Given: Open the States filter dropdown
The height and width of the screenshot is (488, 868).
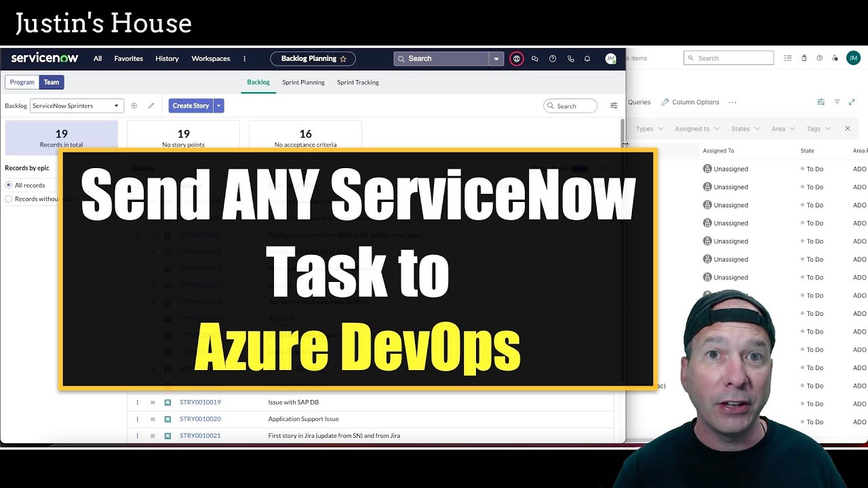Looking at the screenshot, I should [745, 129].
